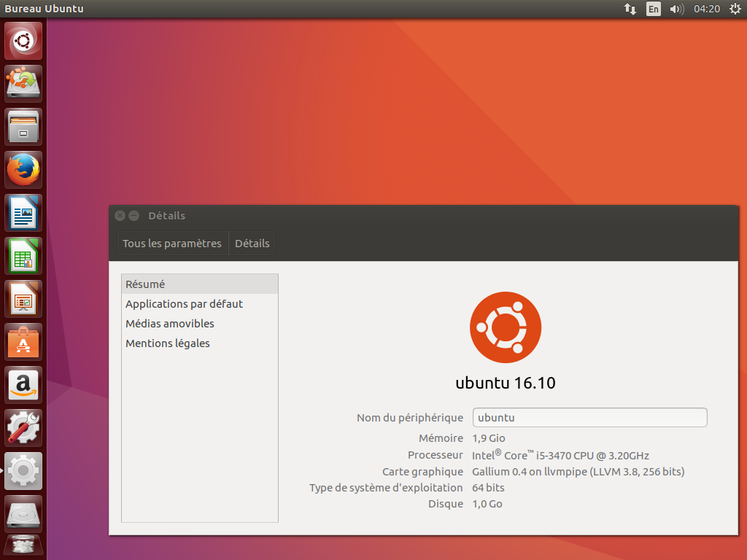Open the Amazon launcher icon
Image resolution: width=747 pixels, height=560 pixels.
23,385
